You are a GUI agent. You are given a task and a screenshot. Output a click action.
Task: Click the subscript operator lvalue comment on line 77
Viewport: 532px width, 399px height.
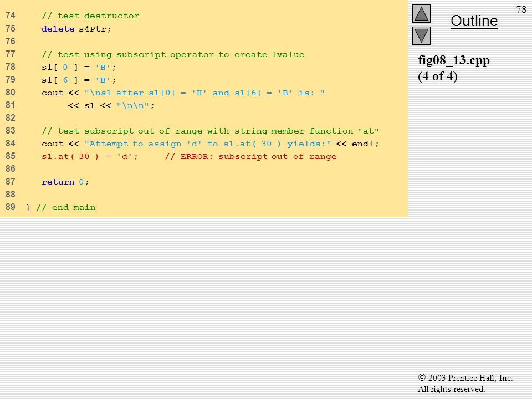point(173,55)
